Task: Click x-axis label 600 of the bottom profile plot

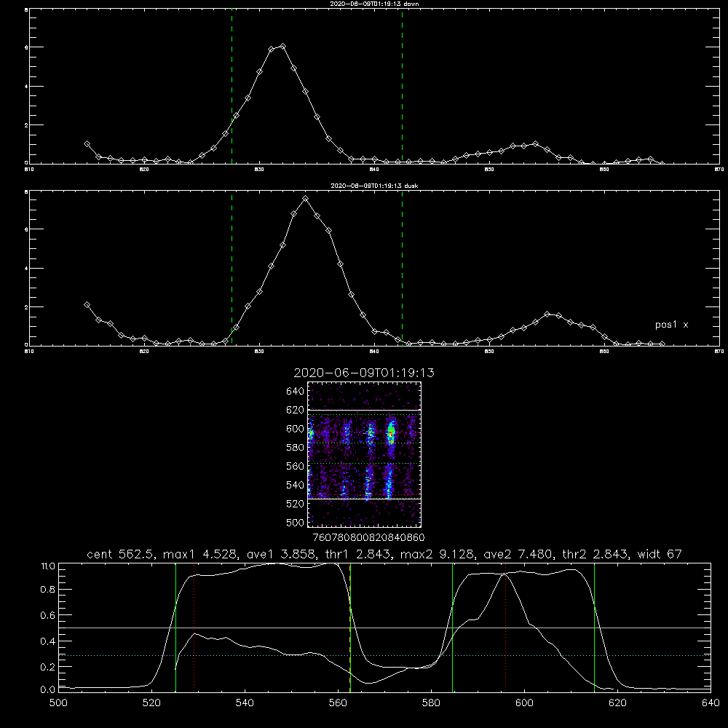Action: click(524, 703)
